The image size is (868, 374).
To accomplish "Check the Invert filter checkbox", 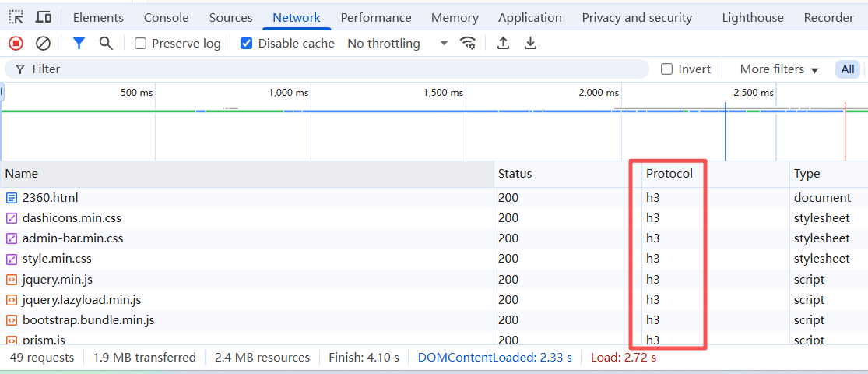I will pos(667,69).
